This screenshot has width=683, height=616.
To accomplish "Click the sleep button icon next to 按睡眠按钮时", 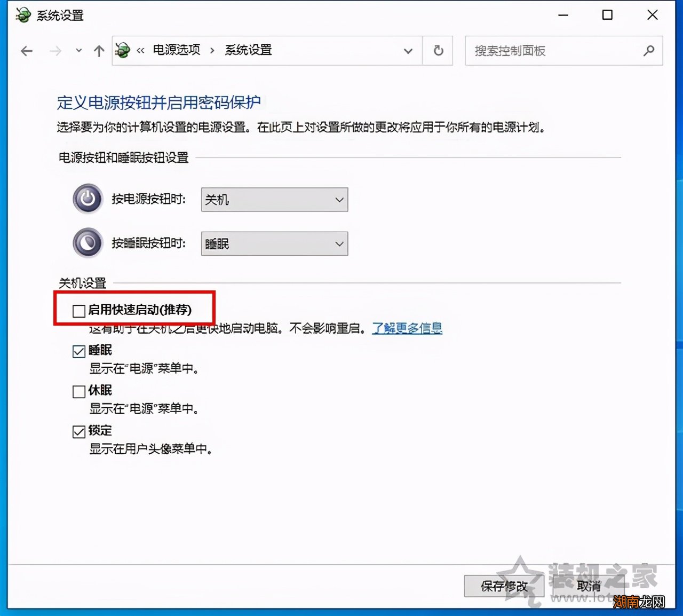I will pyautogui.click(x=87, y=242).
